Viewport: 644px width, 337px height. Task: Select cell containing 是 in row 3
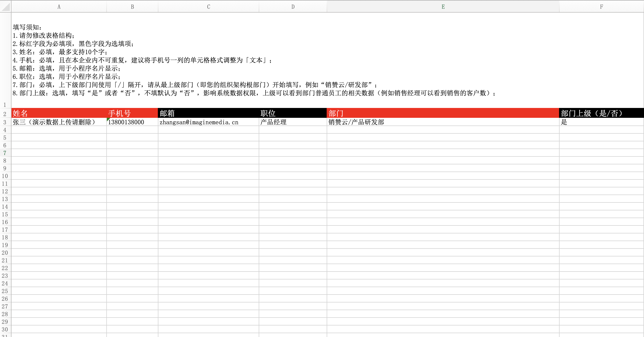(602, 122)
